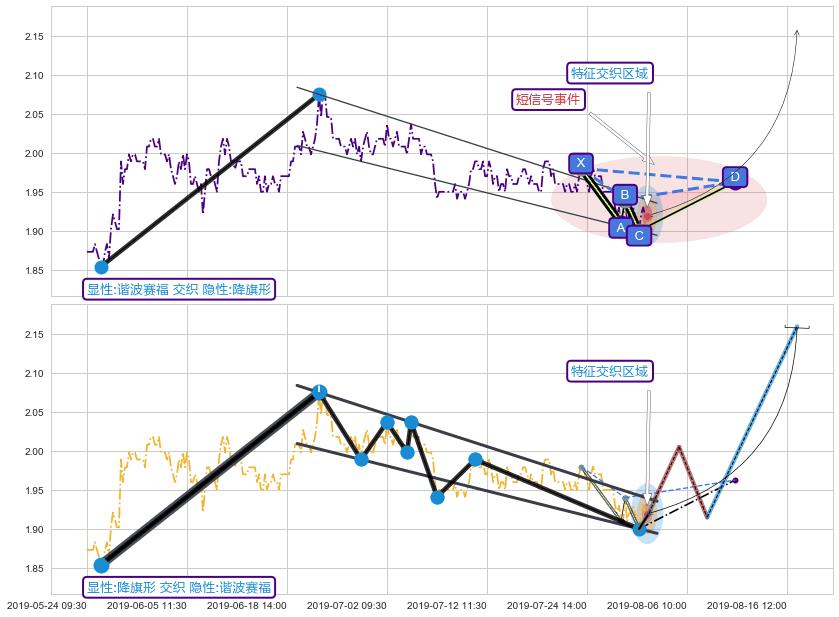Click the X point marker in top chart
This screenshot has height=617, width=839.
(x=581, y=163)
